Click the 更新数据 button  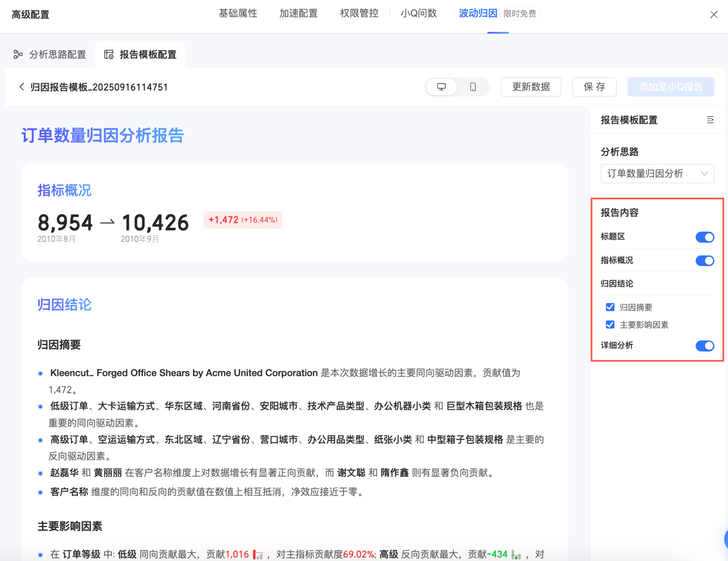[x=531, y=87]
